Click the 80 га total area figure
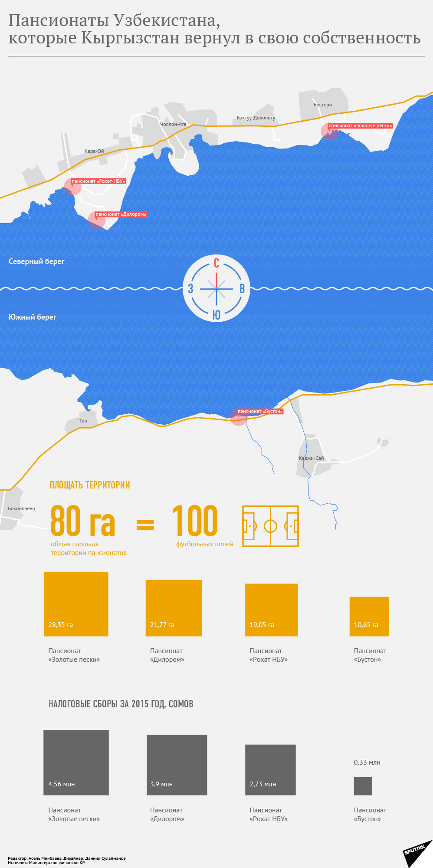The image size is (433, 868). [x=83, y=521]
